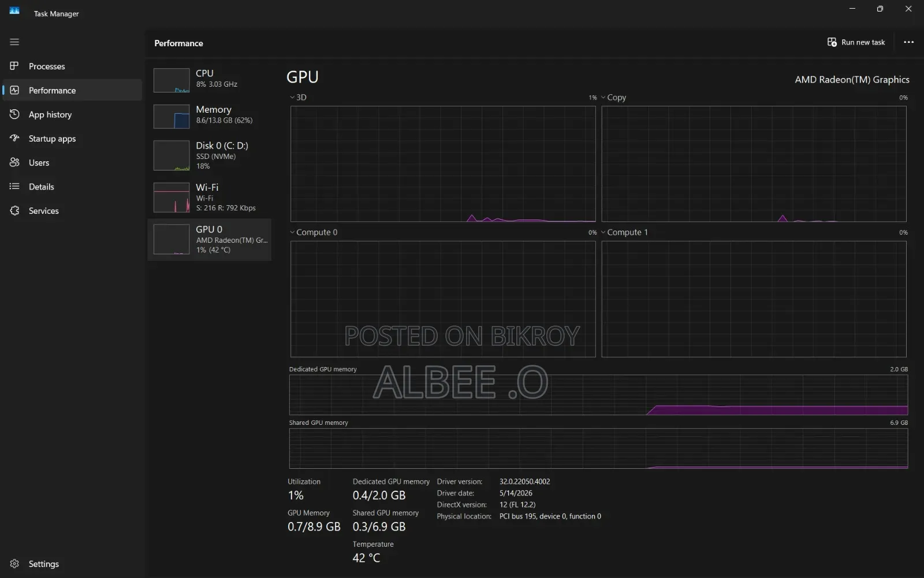Click the '2.0 GB' dedicated memory maximum label
Viewport: 924px width, 578px height.
tap(899, 369)
